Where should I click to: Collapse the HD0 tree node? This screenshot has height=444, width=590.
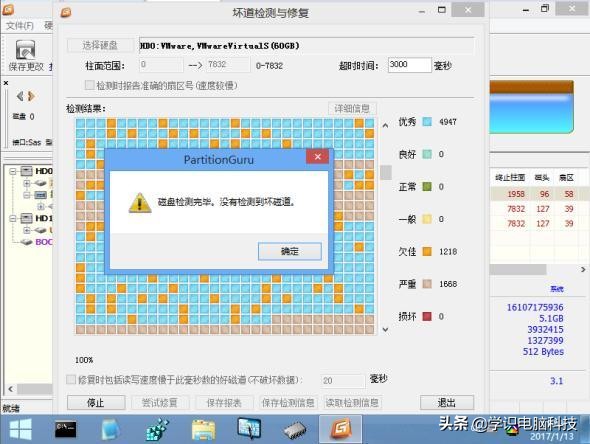click(x=13, y=172)
